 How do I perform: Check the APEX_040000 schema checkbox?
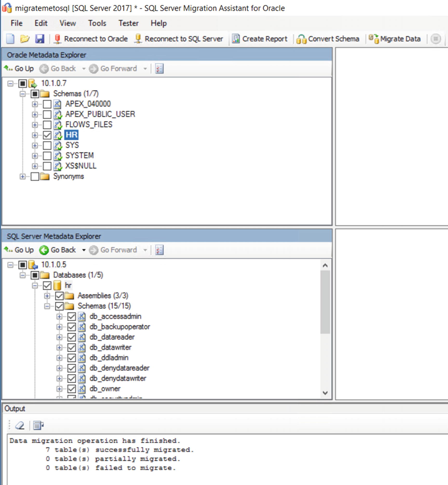(x=47, y=104)
